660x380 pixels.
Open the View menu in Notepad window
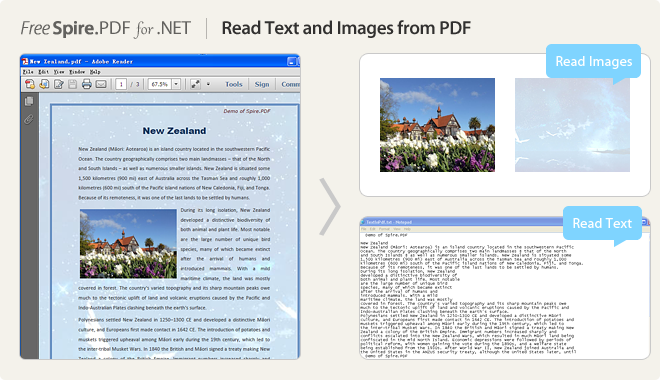pos(397,229)
